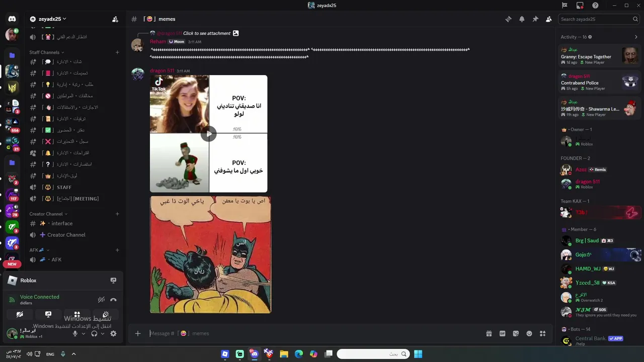Viewport: 644px width, 362px height.
Task: Open the gift icon in message bar
Action: [x=489, y=333]
